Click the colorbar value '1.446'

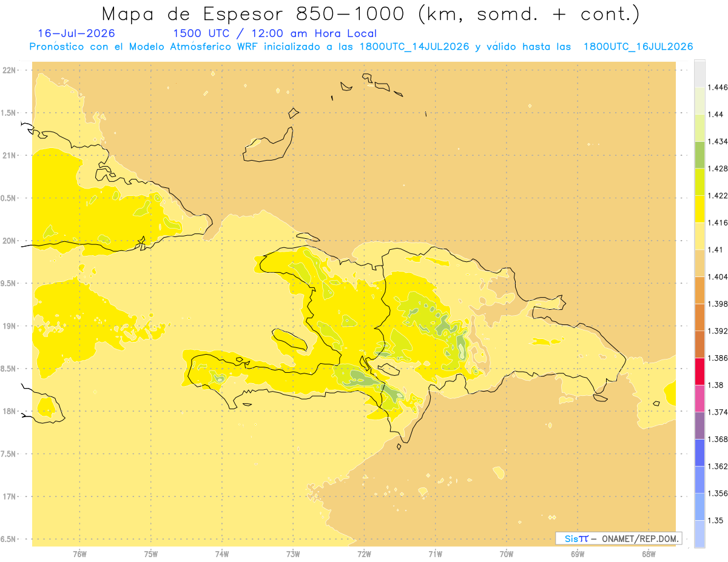717,87
